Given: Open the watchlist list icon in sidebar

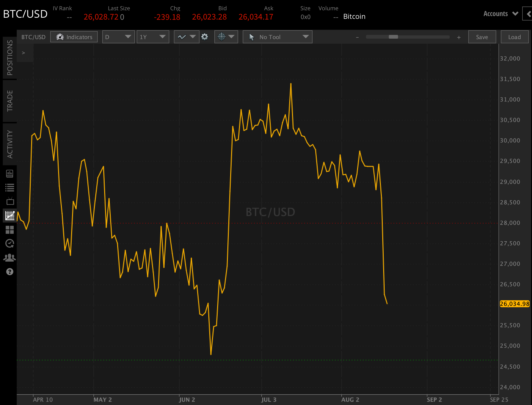Looking at the screenshot, I should [x=10, y=188].
